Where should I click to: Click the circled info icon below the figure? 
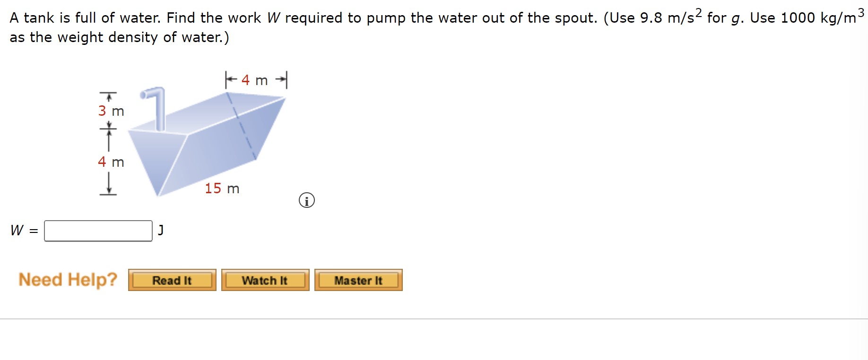(x=307, y=200)
